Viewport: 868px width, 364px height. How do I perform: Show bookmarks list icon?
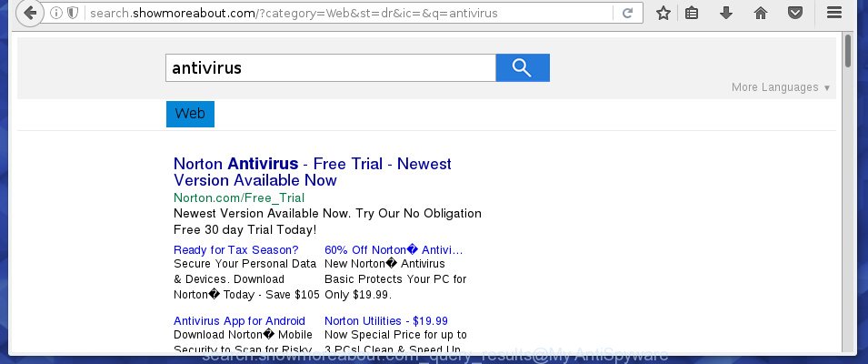point(692,13)
